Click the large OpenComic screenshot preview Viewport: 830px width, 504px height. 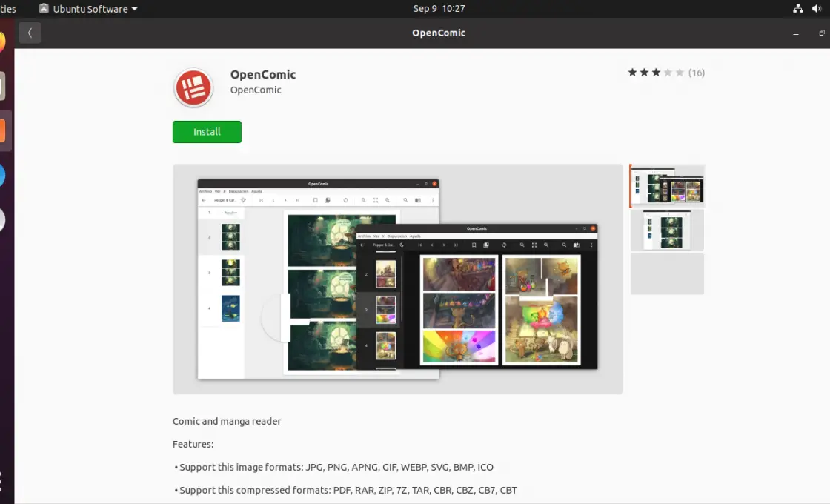397,279
